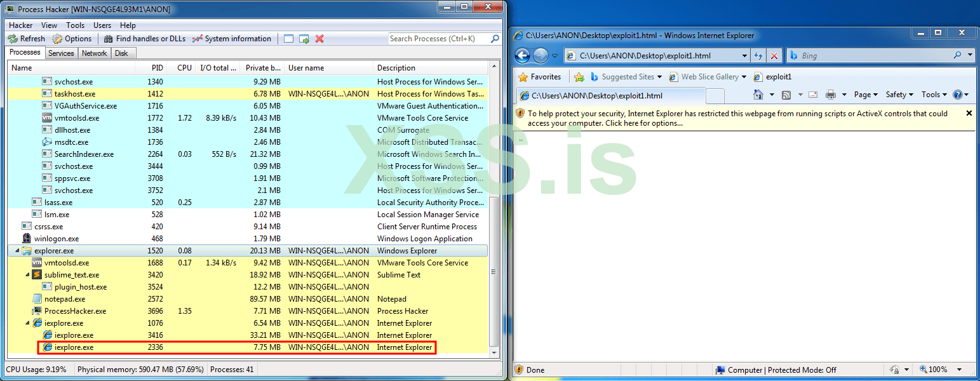Open the Help menu in Process Hacker
This screenshot has width=980, height=381.
click(128, 25)
